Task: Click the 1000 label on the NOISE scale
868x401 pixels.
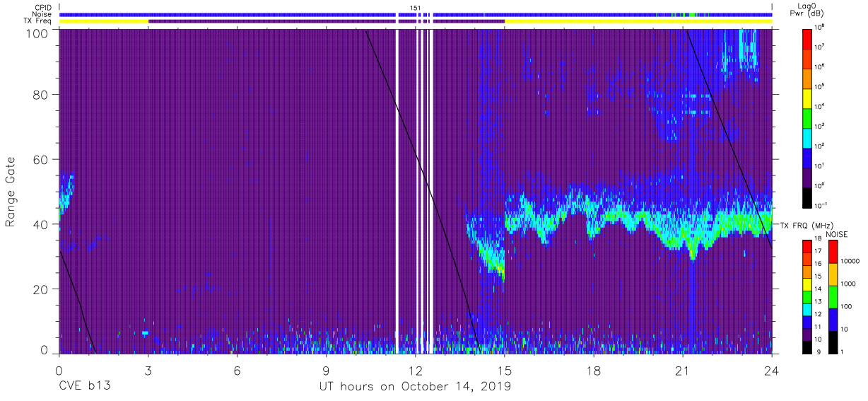Action: point(848,285)
